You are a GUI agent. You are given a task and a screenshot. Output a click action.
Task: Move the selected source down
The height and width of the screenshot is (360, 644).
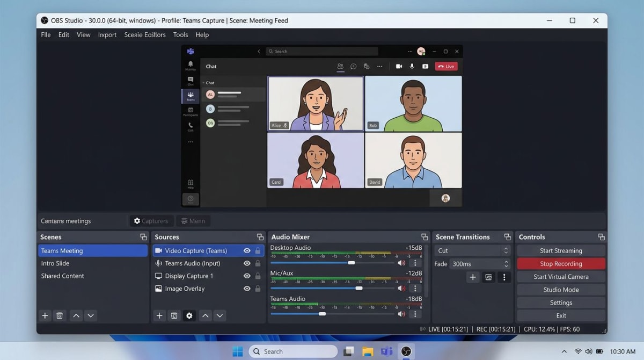pyautogui.click(x=219, y=316)
